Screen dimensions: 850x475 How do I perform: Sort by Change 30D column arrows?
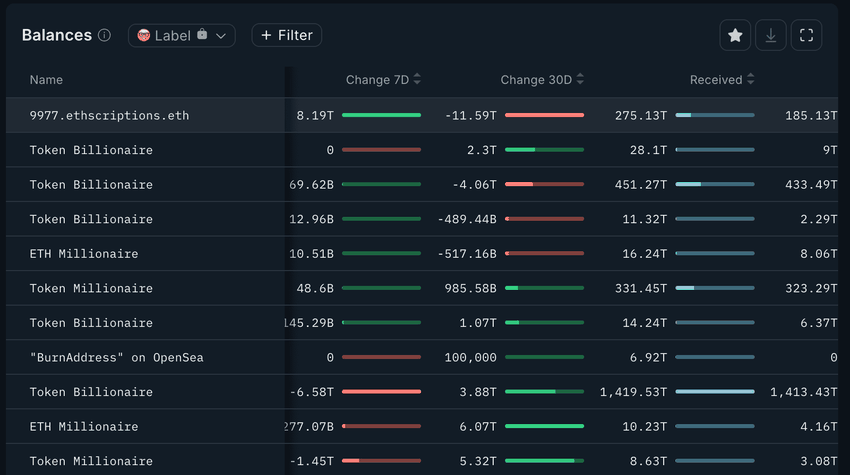point(580,80)
